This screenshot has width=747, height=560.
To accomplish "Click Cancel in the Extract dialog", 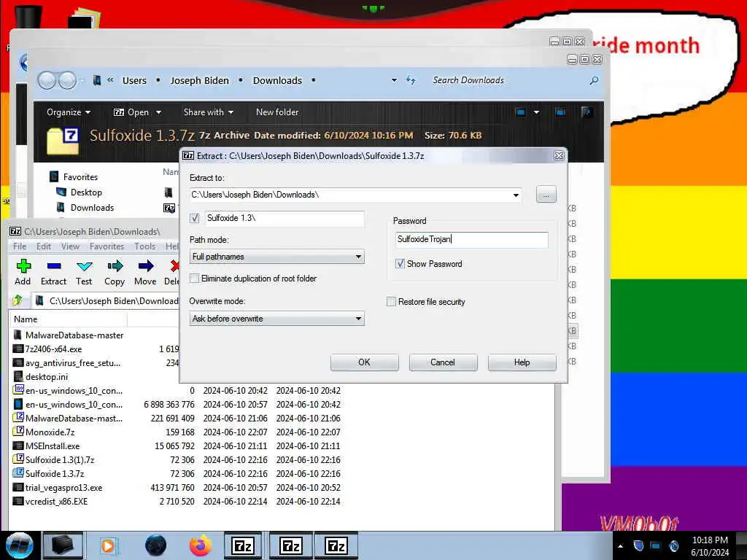I will [x=443, y=362].
